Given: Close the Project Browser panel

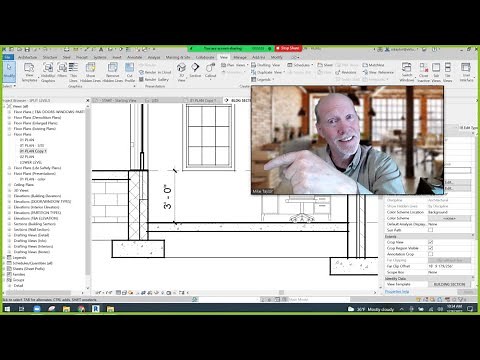Looking at the screenshot, I should click(x=88, y=100).
